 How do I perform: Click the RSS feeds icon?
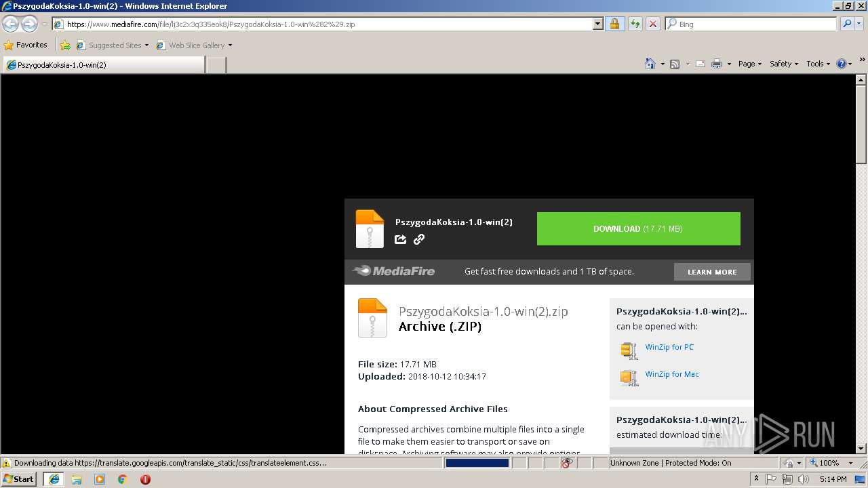coord(675,64)
